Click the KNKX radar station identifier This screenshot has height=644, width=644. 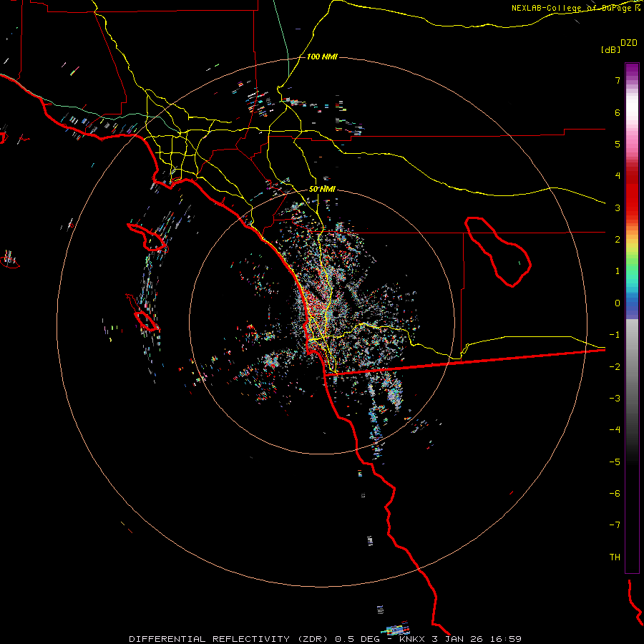(x=412, y=639)
